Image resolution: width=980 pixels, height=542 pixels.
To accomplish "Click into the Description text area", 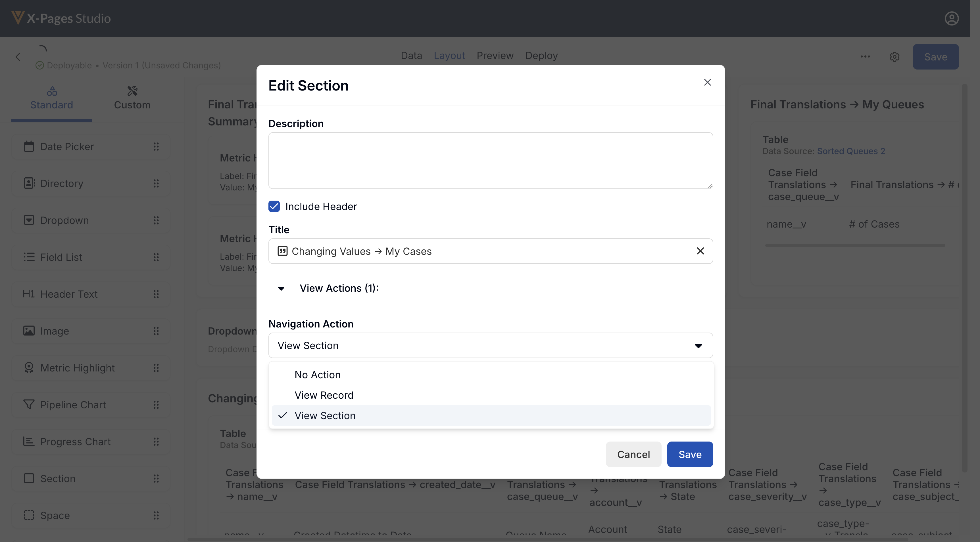I will pos(490,160).
